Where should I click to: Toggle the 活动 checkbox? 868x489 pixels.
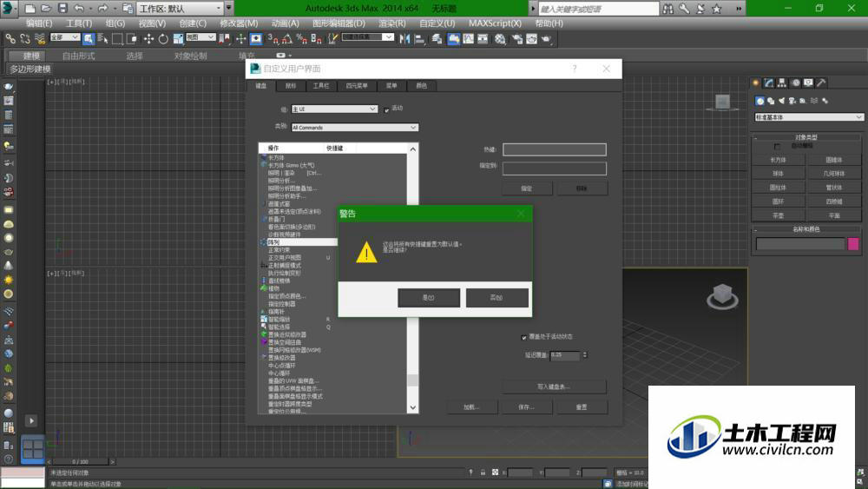[386, 109]
